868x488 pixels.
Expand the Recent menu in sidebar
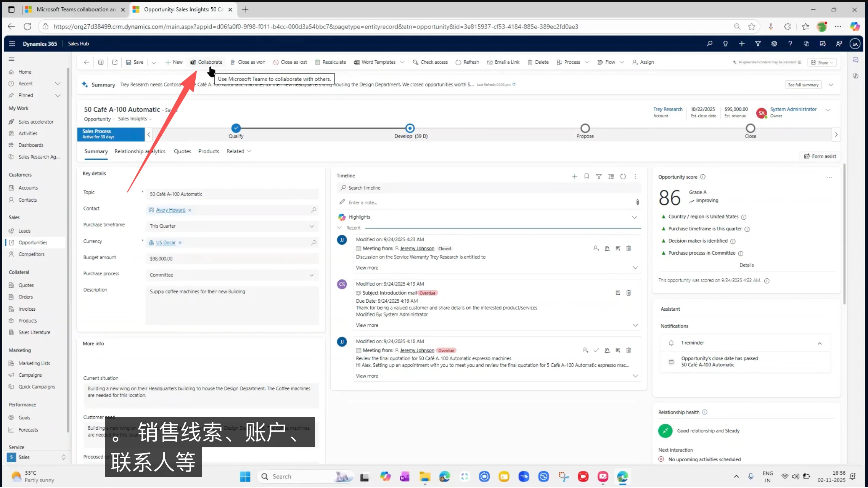tap(58, 83)
